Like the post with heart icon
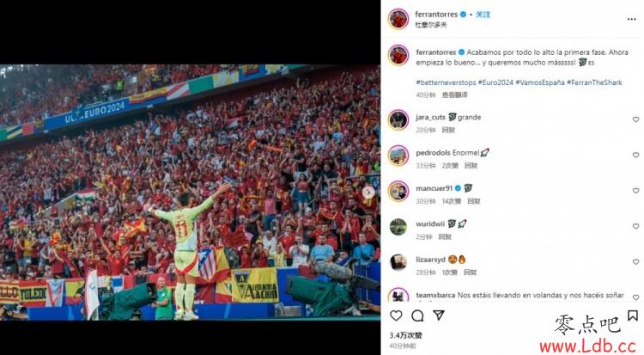This screenshot has width=644, height=355. 396,315
